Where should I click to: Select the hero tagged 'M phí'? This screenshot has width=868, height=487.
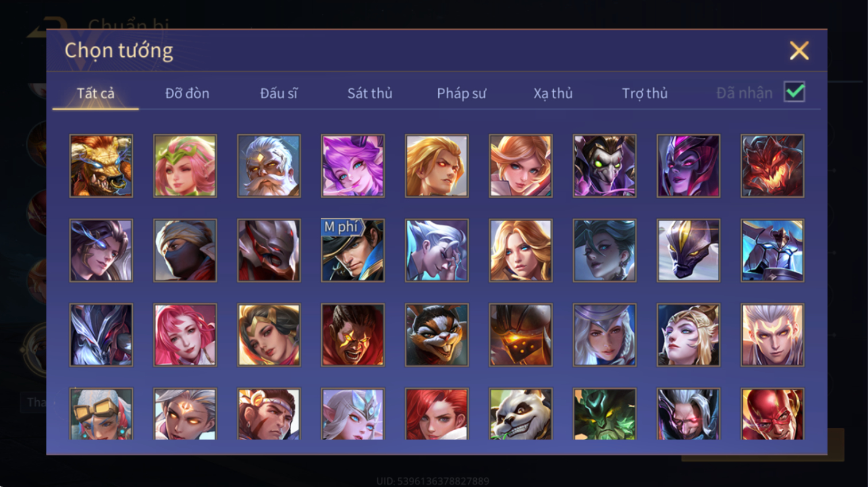(353, 250)
